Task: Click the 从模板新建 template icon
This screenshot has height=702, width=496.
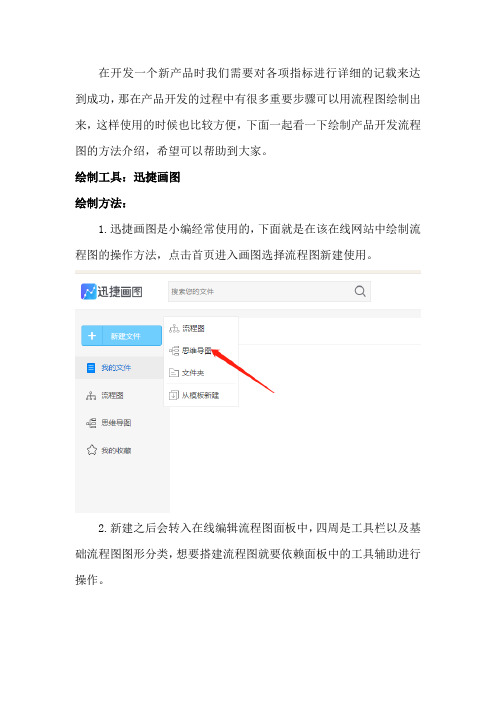Action: [x=174, y=395]
